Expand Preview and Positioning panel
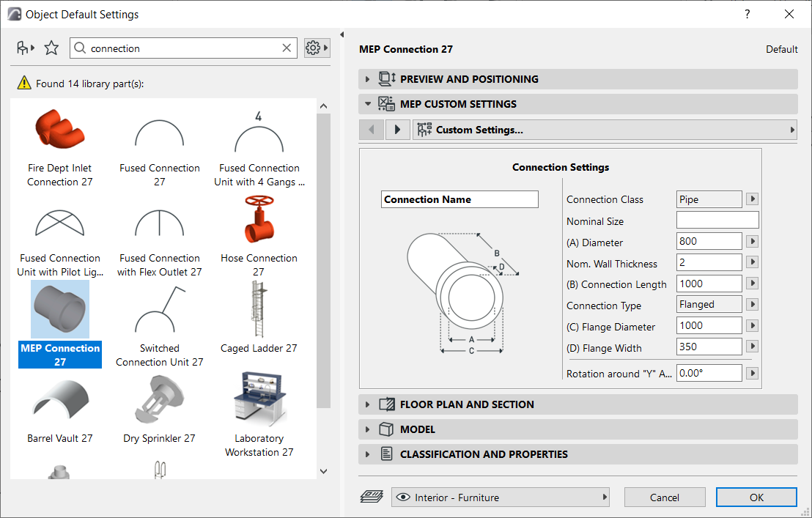The image size is (812, 518). 367,79
